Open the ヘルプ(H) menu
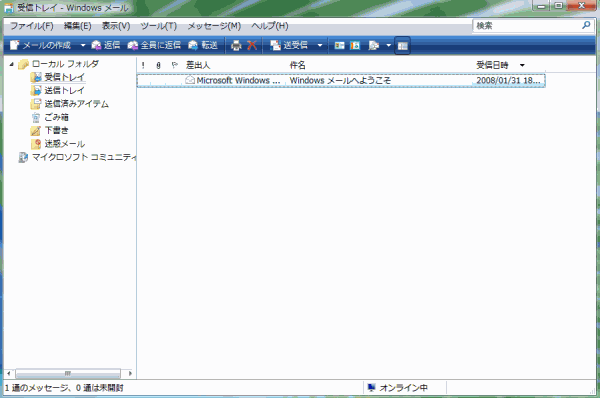Screen dimensions: 600x398 pyautogui.click(x=269, y=26)
